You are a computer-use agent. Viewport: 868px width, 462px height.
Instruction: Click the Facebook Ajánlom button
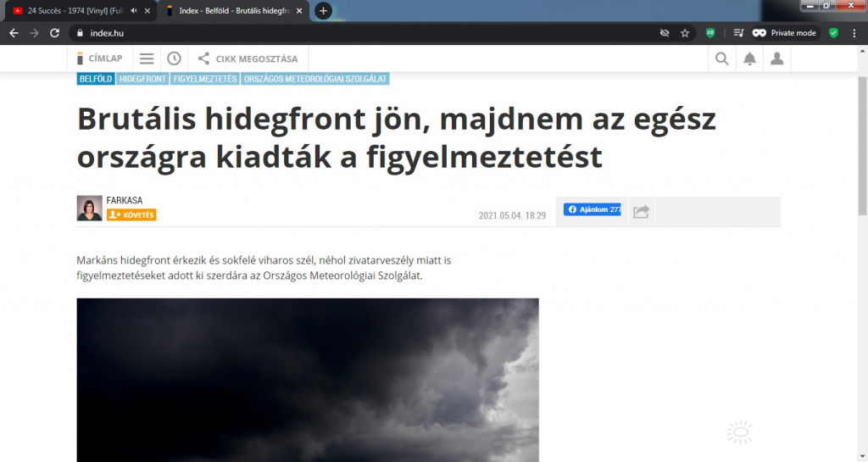pos(593,209)
